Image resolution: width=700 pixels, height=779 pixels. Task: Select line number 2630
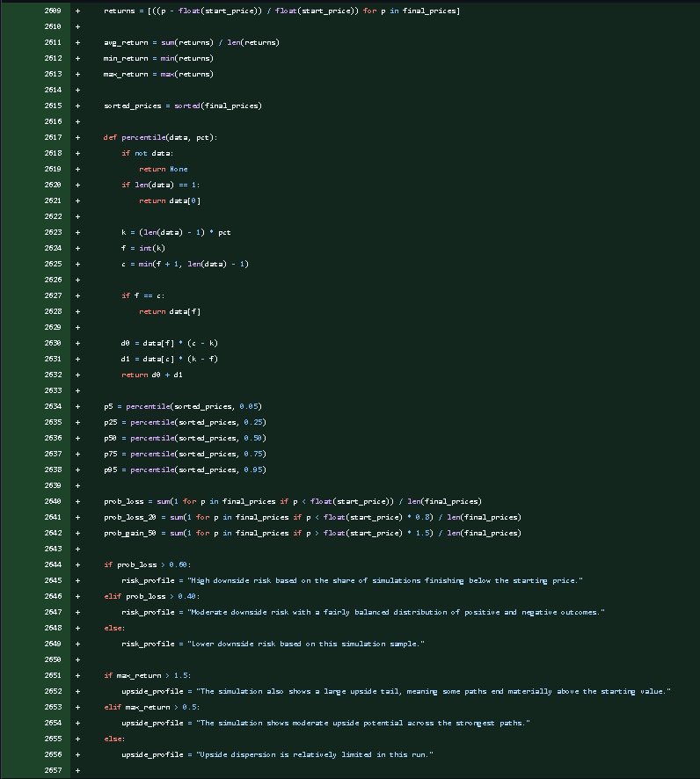pyautogui.click(x=53, y=343)
